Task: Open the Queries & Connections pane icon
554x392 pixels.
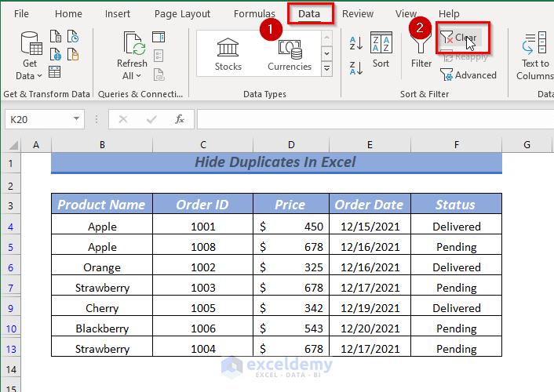Action: pos(159,37)
